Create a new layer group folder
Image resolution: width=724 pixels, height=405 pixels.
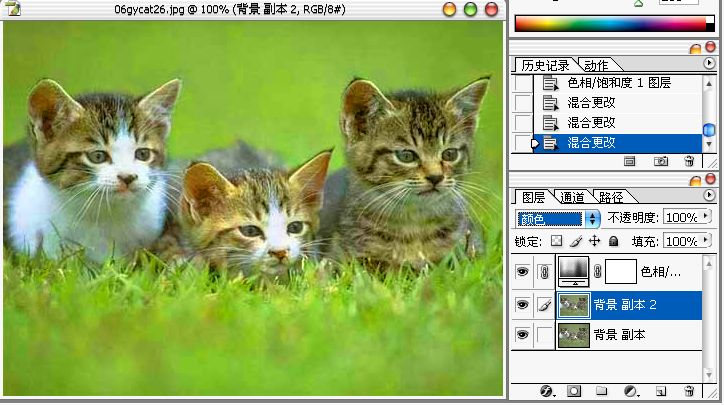pyautogui.click(x=602, y=390)
